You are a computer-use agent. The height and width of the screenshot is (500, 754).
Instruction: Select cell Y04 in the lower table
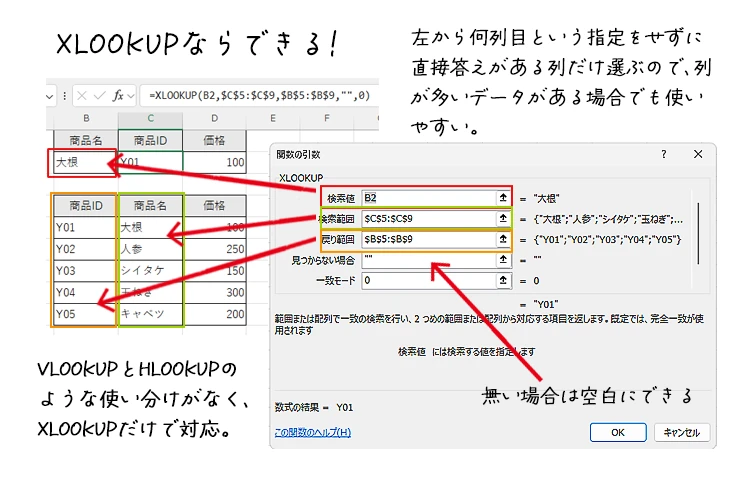[86, 292]
